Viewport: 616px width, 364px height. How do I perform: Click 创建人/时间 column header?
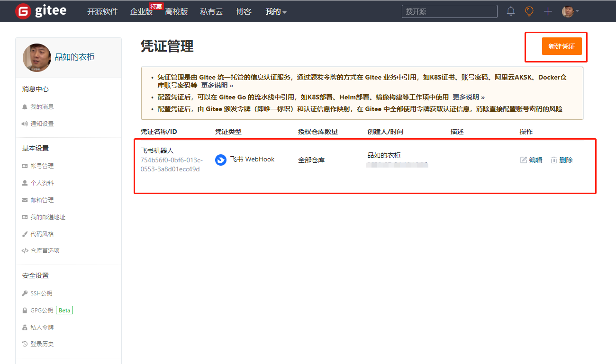click(385, 132)
